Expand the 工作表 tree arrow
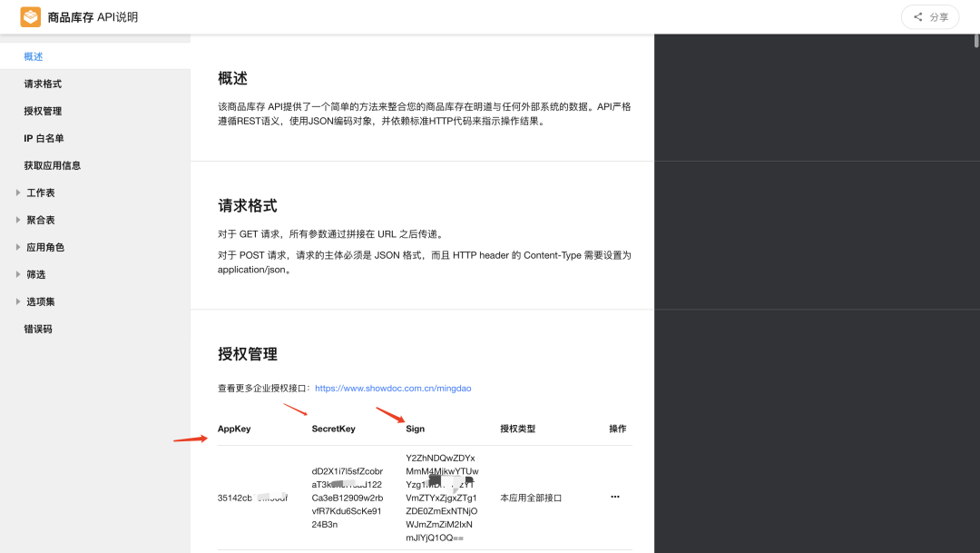 [18, 193]
